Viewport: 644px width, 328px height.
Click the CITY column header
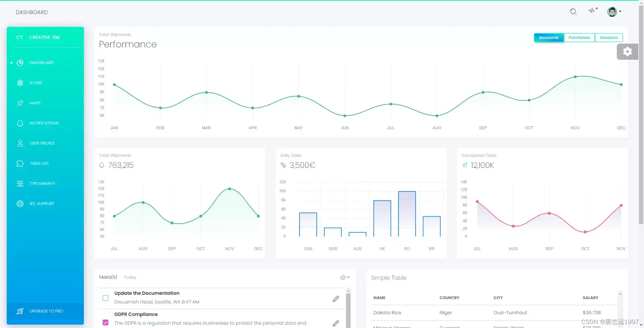[x=498, y=298]
